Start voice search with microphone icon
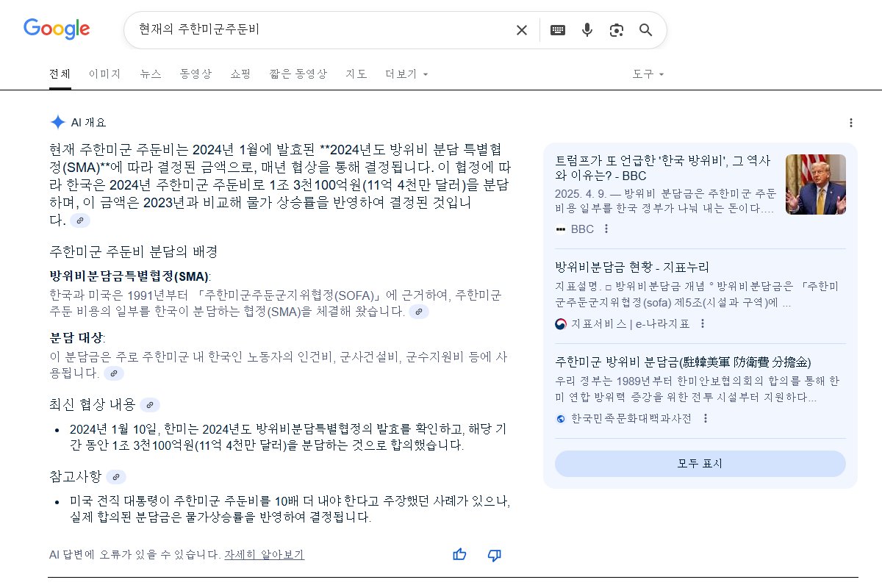 pos(587,30)
